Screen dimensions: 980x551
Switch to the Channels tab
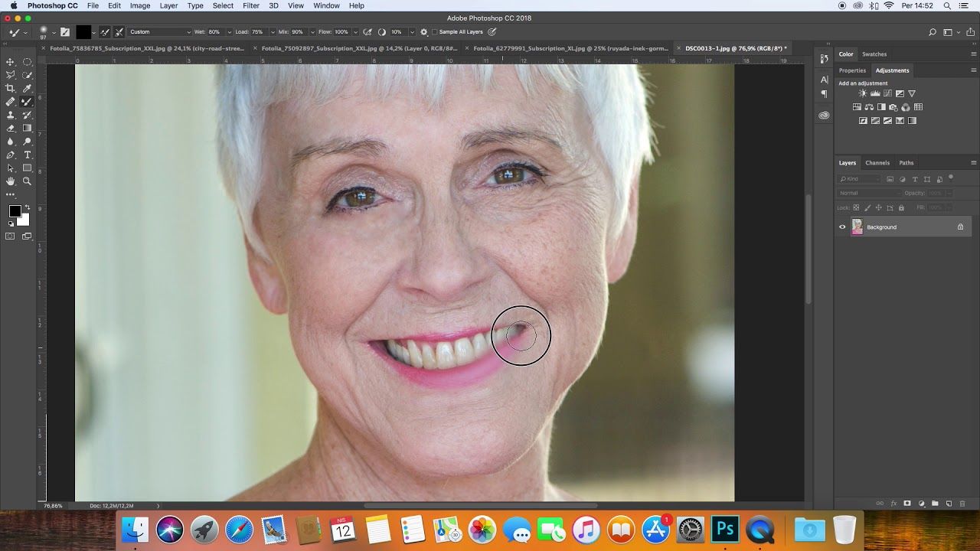pos(877,163)
